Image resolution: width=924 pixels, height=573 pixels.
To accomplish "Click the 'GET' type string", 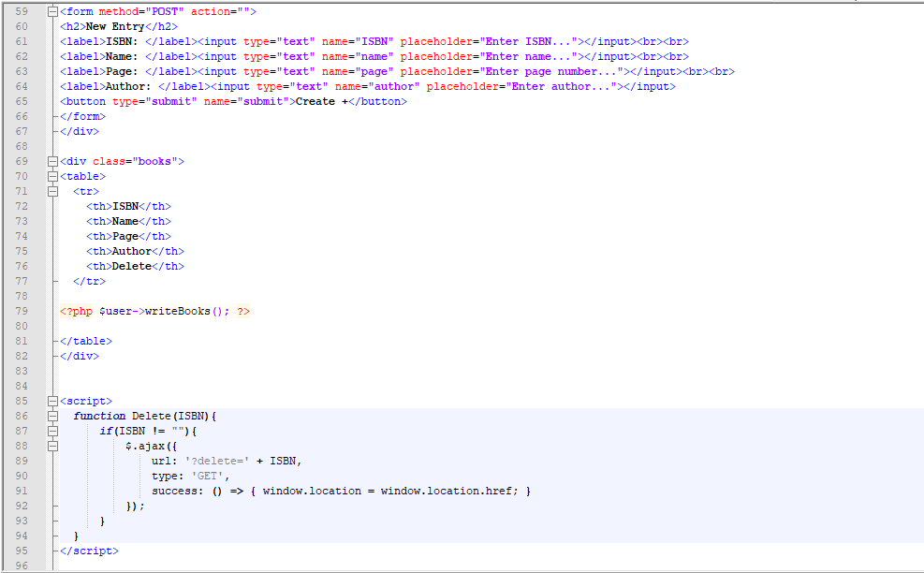I will pyautogui.click(x=208, y=477).
